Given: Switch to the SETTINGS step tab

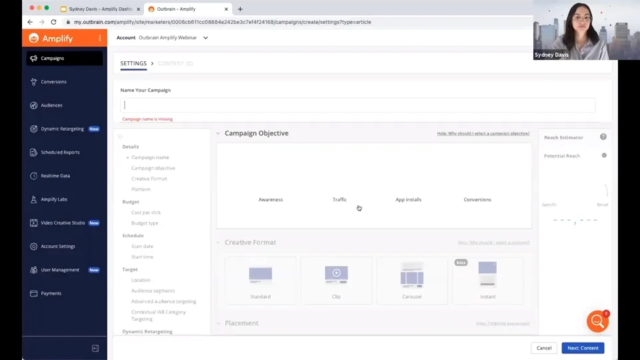Looking at the screenshot, I should click(133, 64).
